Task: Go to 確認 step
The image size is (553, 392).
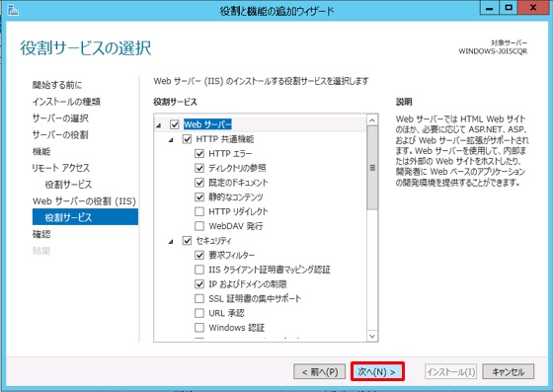Action: click(x=41, y=234)
